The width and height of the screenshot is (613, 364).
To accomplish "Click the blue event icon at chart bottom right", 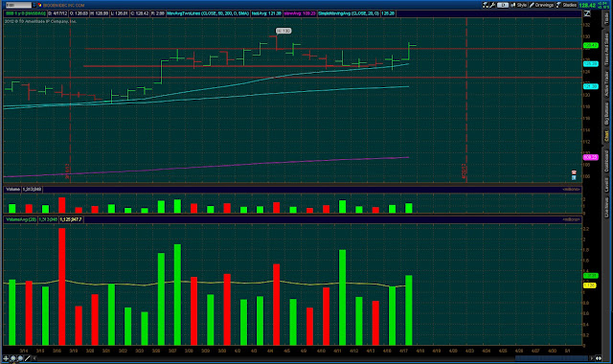I will [x=574, y=177].
